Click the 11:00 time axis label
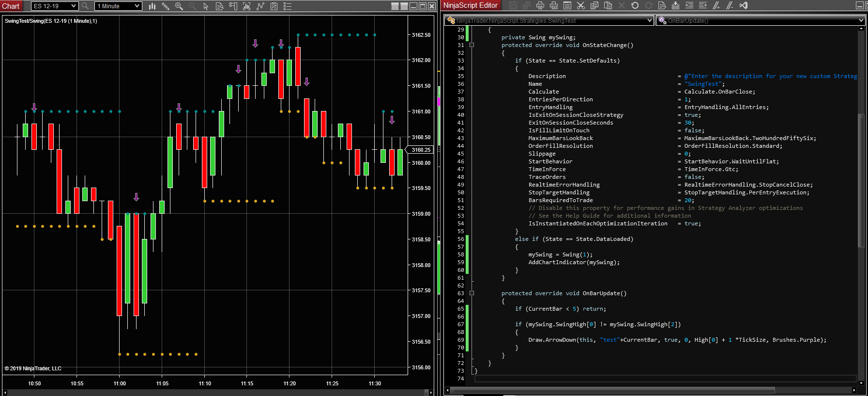 (120, 383)
